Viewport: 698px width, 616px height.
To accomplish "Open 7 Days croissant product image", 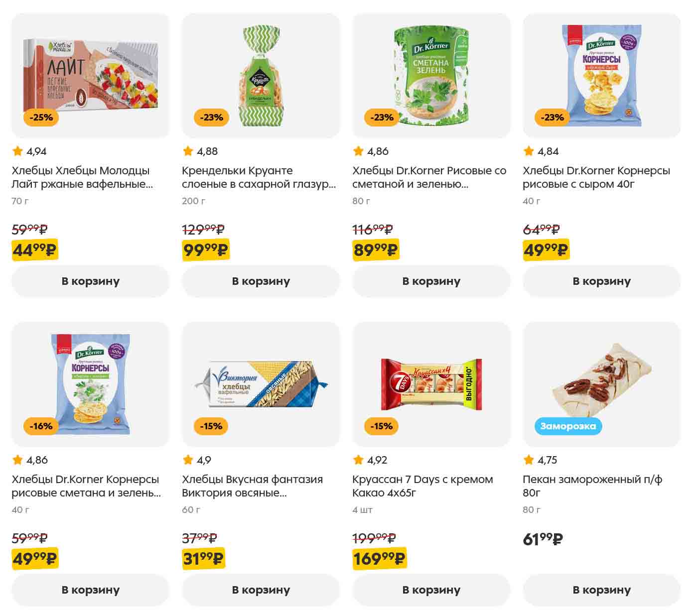I will tap(431, 383).
